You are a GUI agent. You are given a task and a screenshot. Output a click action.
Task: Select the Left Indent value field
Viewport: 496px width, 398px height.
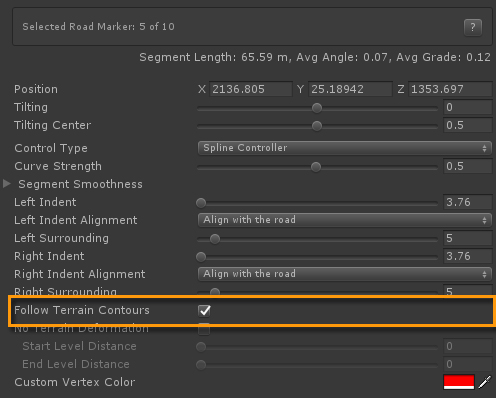tap(468, 202)
